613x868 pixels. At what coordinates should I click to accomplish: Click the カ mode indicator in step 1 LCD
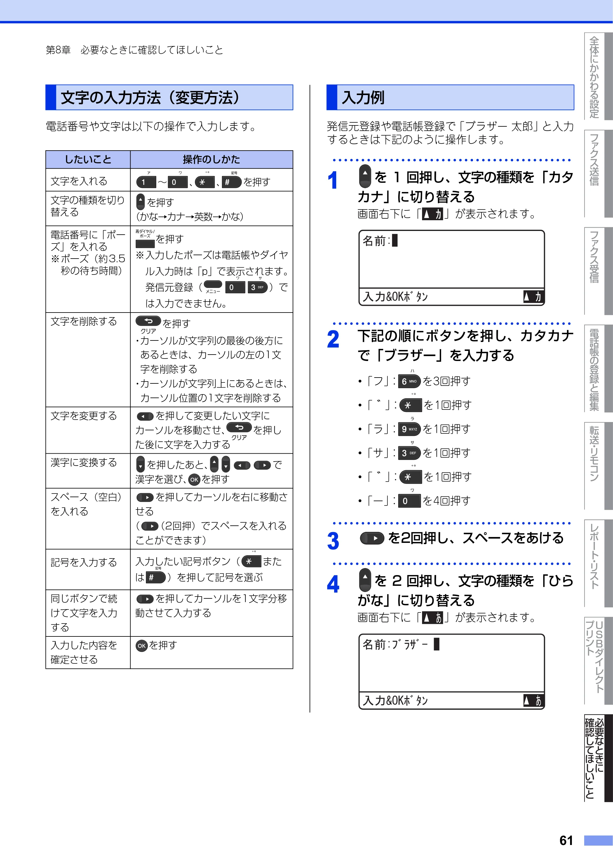[x=533, y=297]
